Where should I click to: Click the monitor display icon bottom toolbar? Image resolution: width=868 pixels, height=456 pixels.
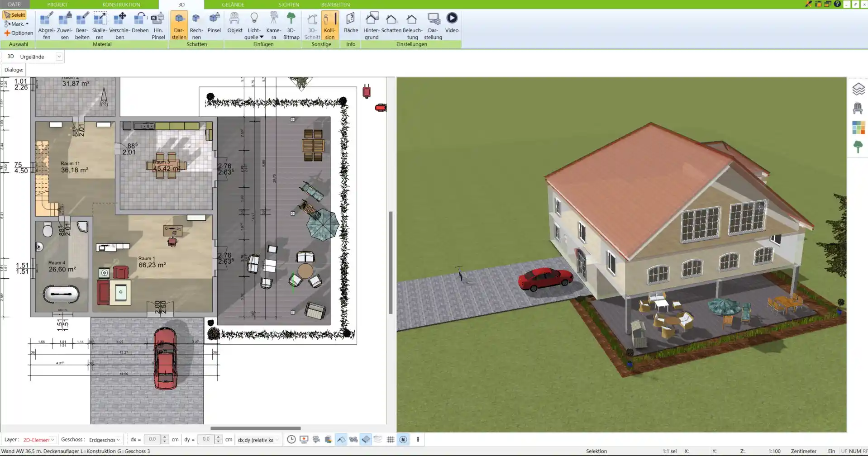coord(304,439)
